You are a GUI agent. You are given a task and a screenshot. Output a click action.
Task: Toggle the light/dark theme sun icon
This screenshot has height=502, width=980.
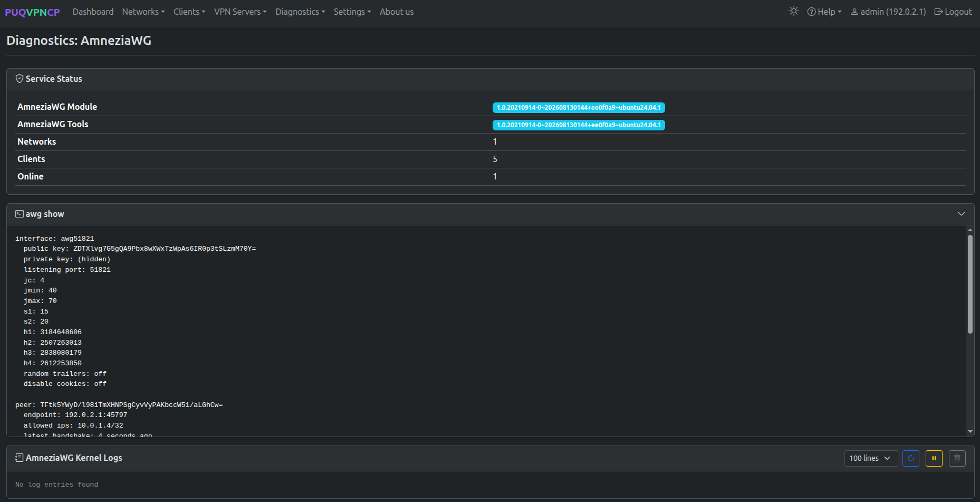pyautogui.click(x=794, y=11)
